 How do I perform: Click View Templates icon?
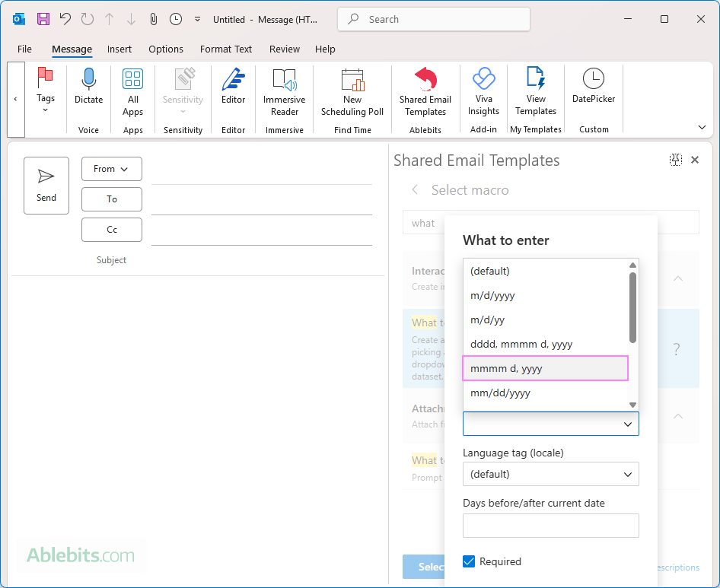pyautogui.click(x=536, y=92)
